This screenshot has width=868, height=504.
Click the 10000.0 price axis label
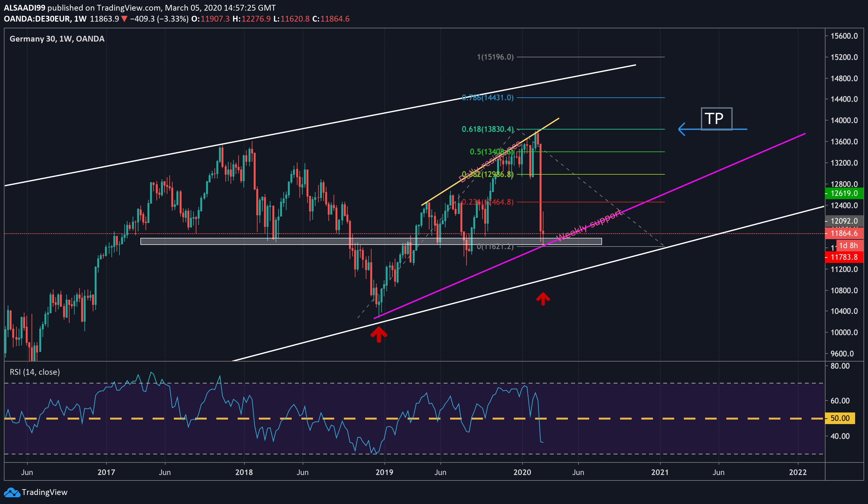coord(844,332)
